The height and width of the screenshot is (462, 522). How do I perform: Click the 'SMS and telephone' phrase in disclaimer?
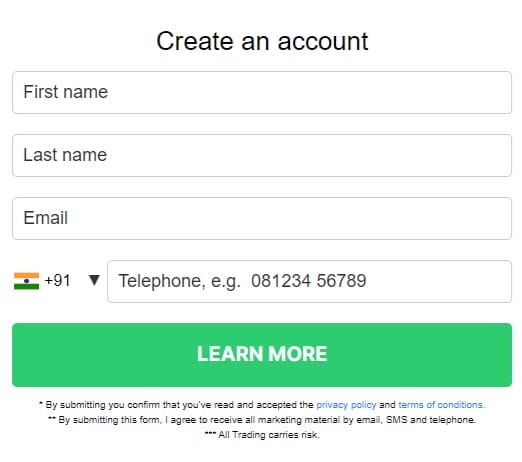click(x=430, y=420)
